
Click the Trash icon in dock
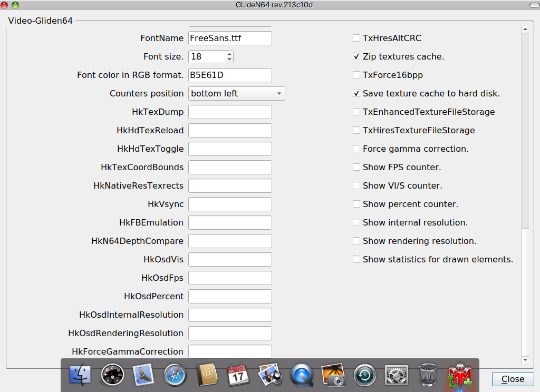[428, 375]
